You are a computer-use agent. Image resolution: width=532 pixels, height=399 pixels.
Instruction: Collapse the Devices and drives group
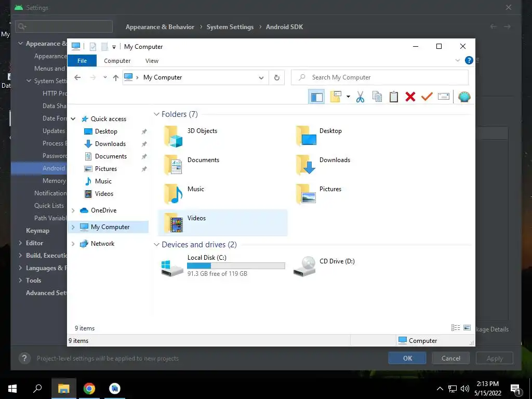pos(156,245)
